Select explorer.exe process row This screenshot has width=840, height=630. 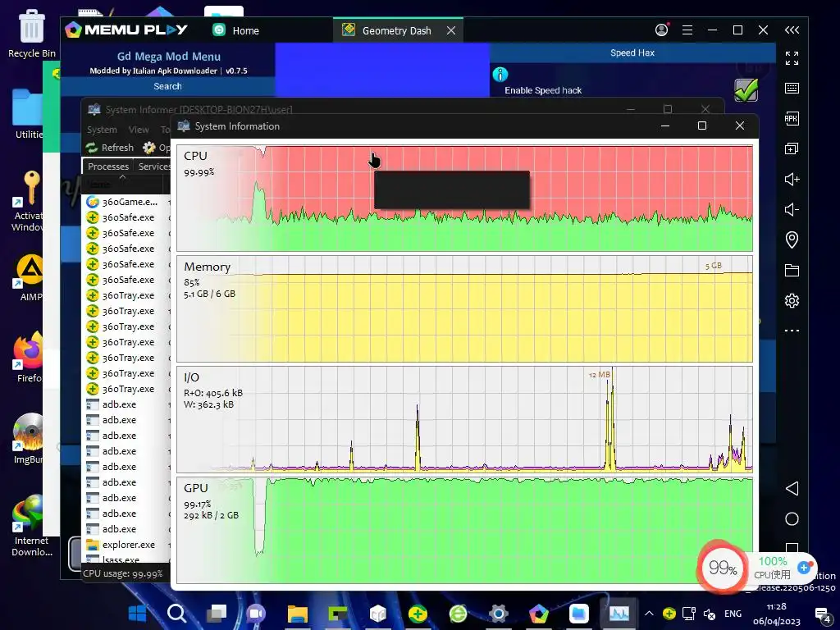tap(127, 545)
